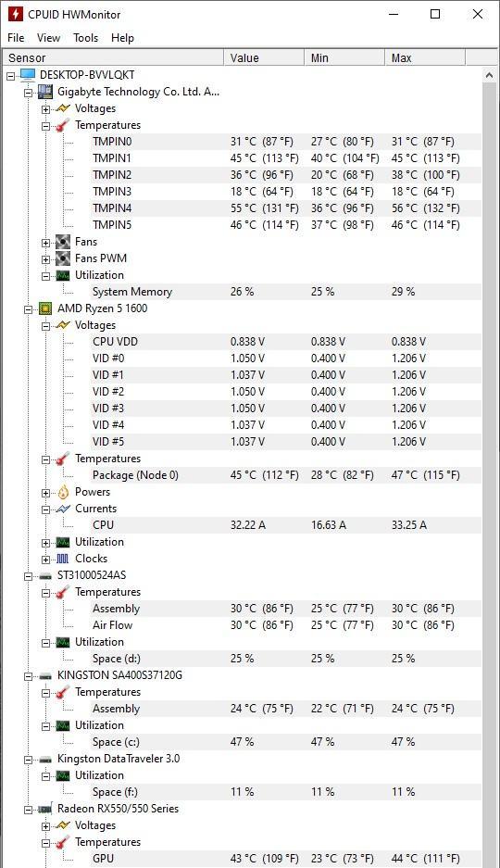
Task: Collapse the KINGSTON SA400S37120G drive node
Action: pos(28,676)
